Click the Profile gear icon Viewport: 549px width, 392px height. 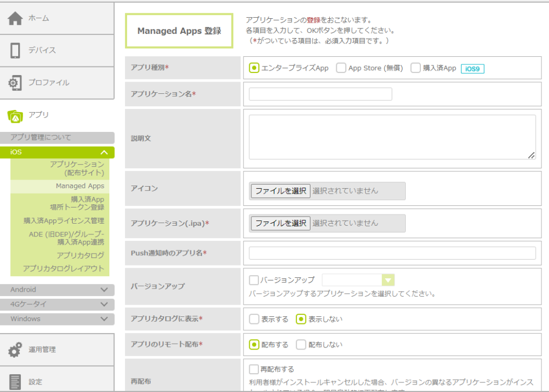(15, 83)
